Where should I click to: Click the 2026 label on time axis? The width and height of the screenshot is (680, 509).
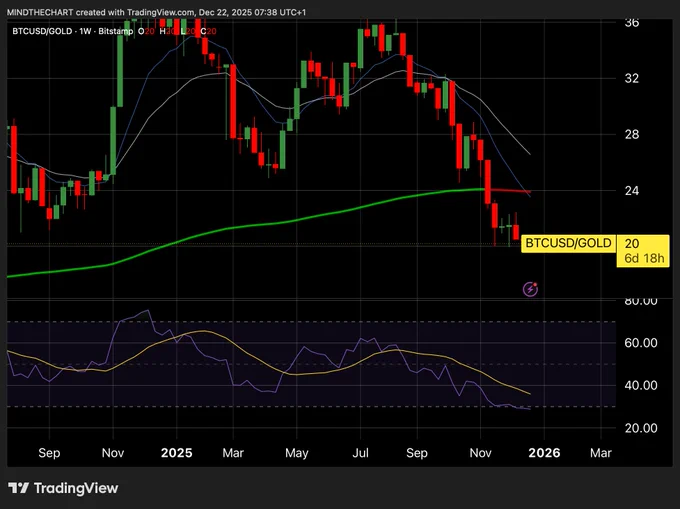[544, 453]
